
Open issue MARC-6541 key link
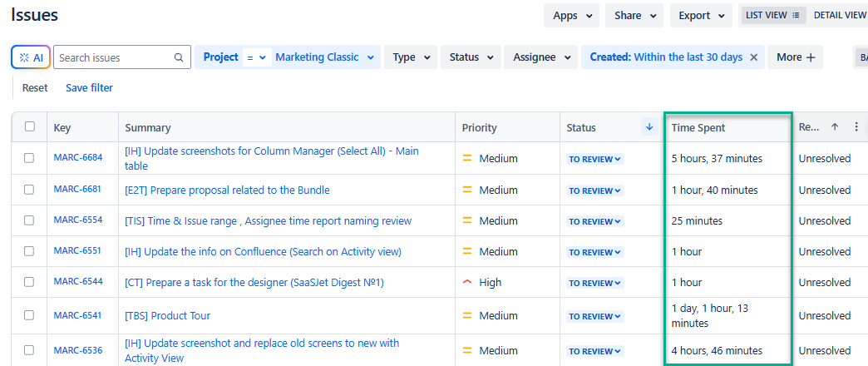point(77,315)
